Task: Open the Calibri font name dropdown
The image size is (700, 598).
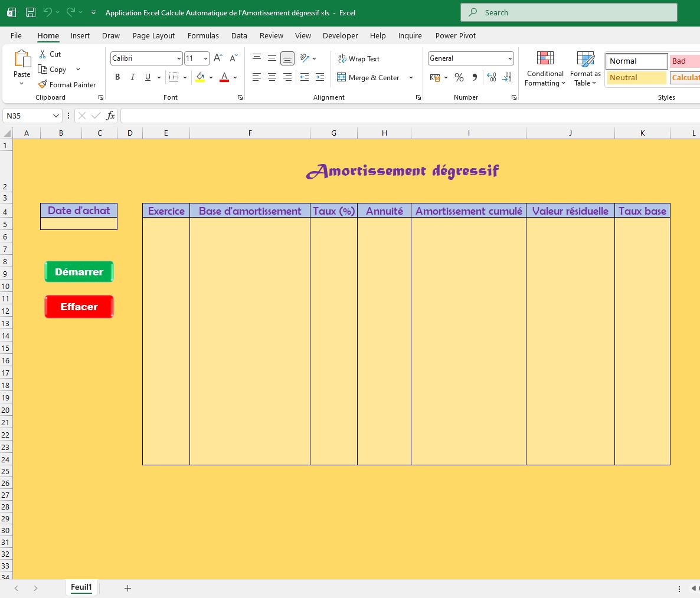Action: coord(179,58)
